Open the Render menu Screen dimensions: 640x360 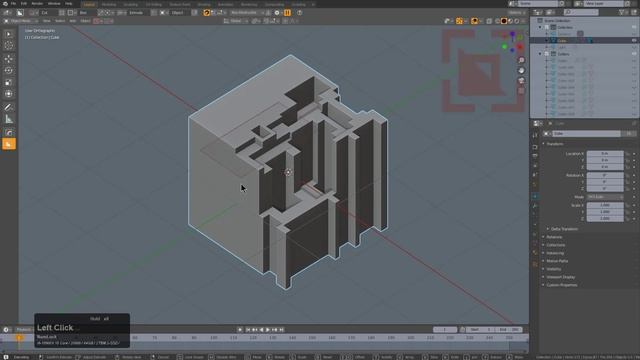pos(37,4)
